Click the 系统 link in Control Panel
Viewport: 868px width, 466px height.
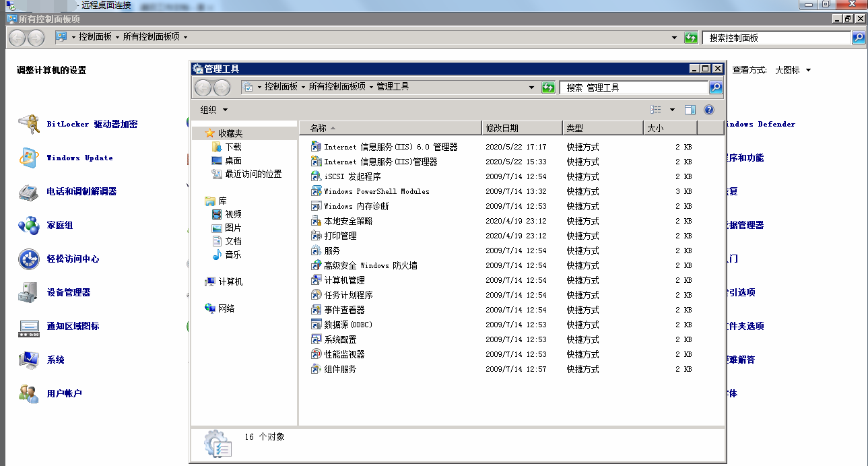tap(56, 360)
